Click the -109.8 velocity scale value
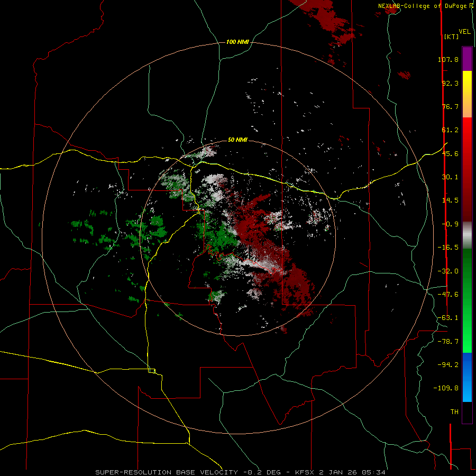 tap(446, 388)
